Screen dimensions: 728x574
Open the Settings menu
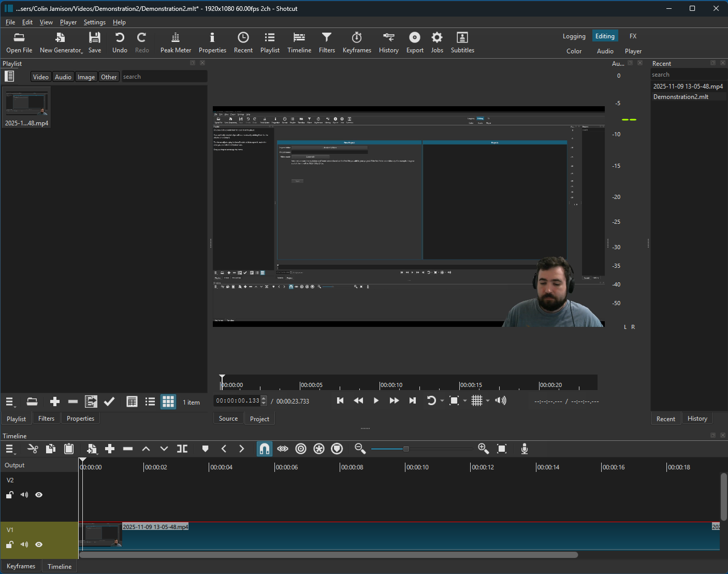[95, 22]
